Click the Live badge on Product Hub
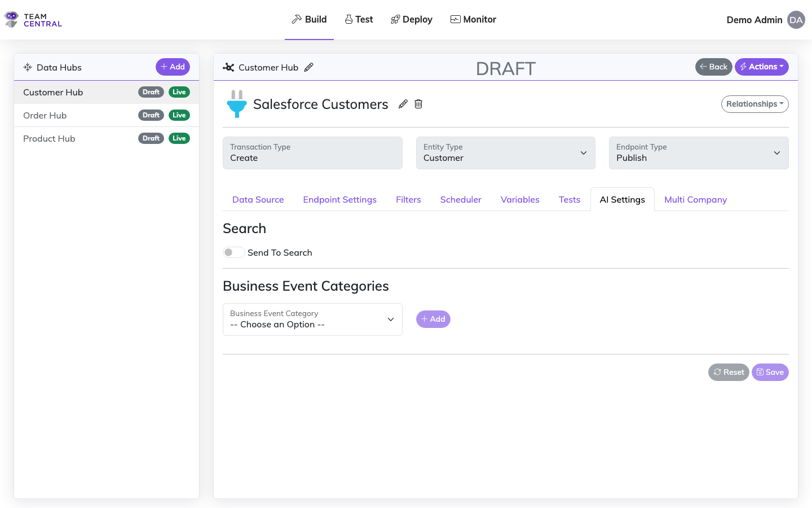The height and width of the screenshot is (508, 812). point(180,138)
